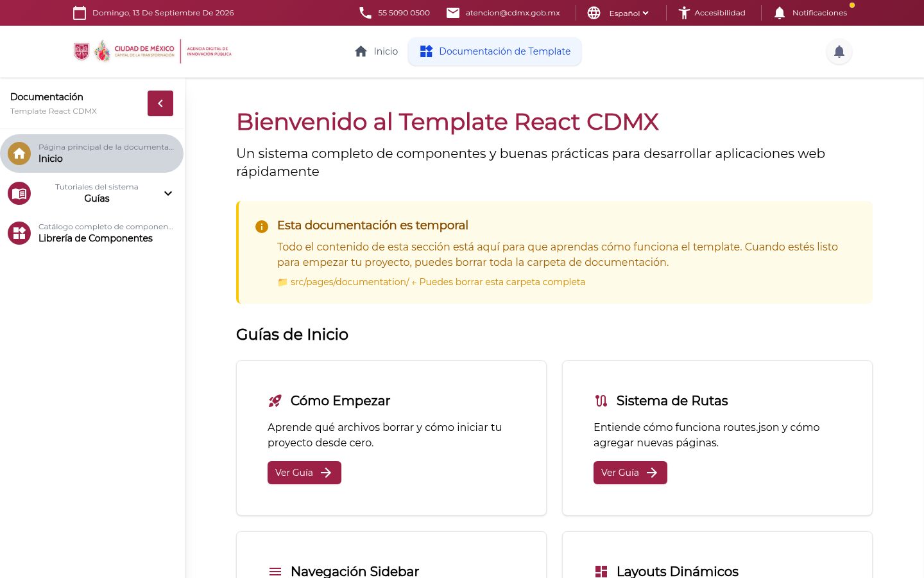The height and width of the screenshot is (578, 924).
Task: Click the Agencia Digital de Innovación Pública logo
Action: tap(209, 51)
